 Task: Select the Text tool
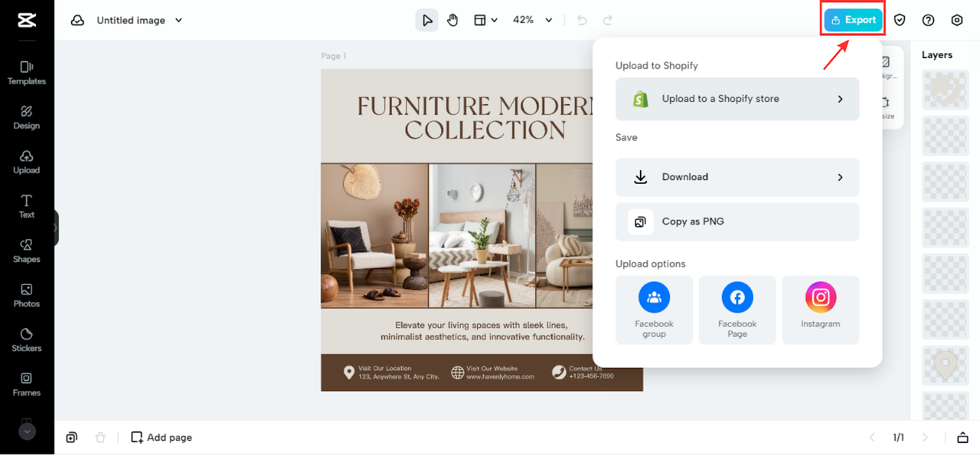click(x=27, y=206)
